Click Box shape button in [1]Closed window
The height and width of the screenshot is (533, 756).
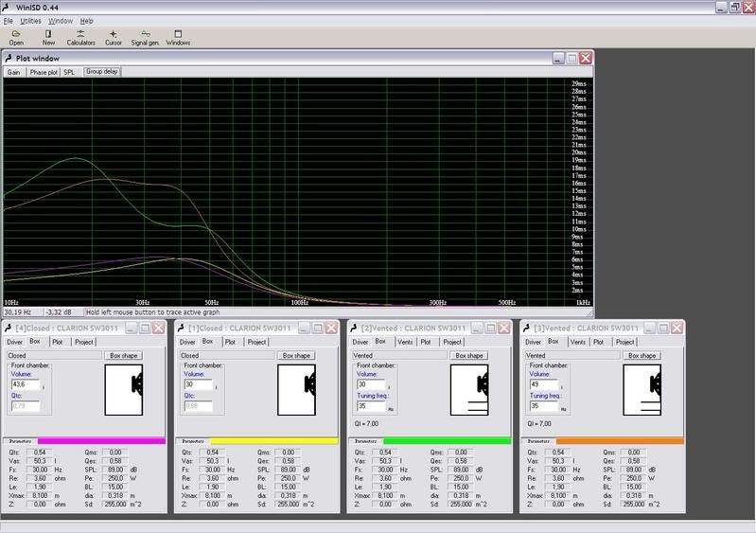[296, 356]
